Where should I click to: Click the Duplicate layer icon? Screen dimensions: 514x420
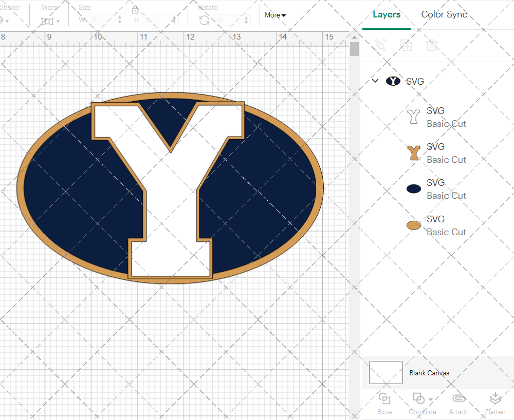click(406, 45)
